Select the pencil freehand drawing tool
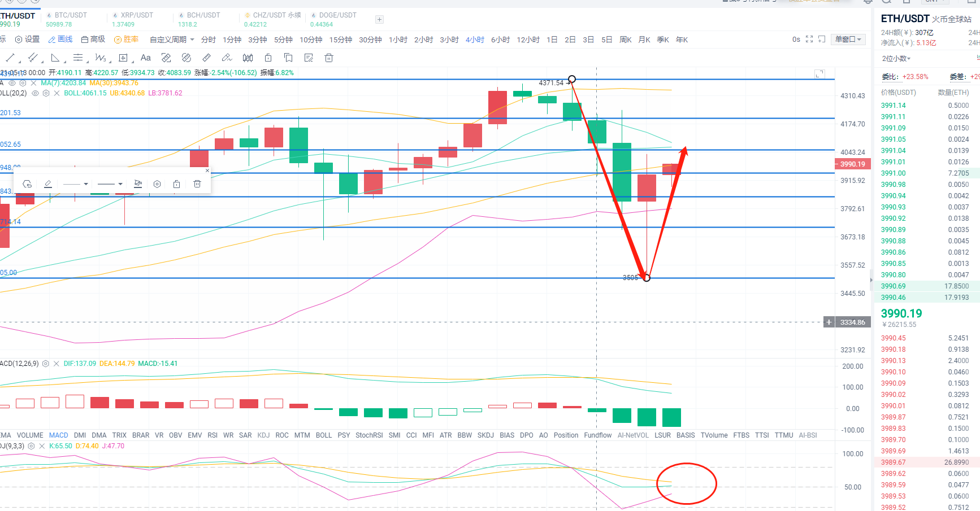The width and height of the screenshot is (980, 511). (227, 58)
